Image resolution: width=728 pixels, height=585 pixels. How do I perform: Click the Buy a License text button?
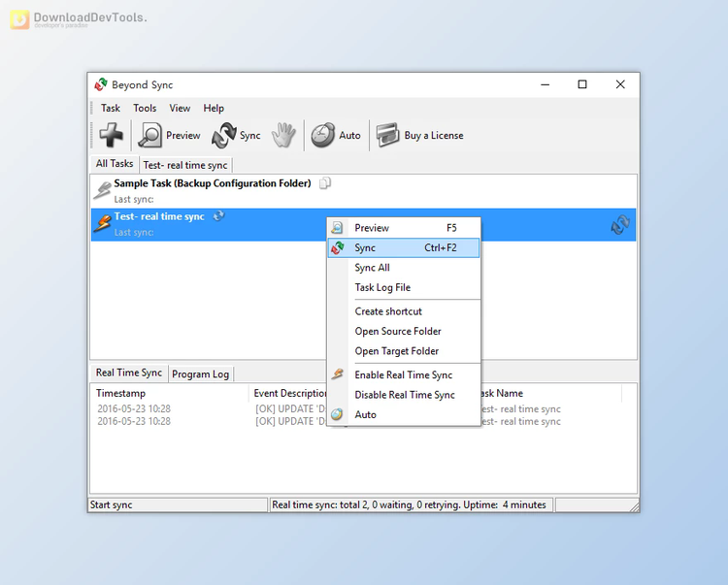434,136
